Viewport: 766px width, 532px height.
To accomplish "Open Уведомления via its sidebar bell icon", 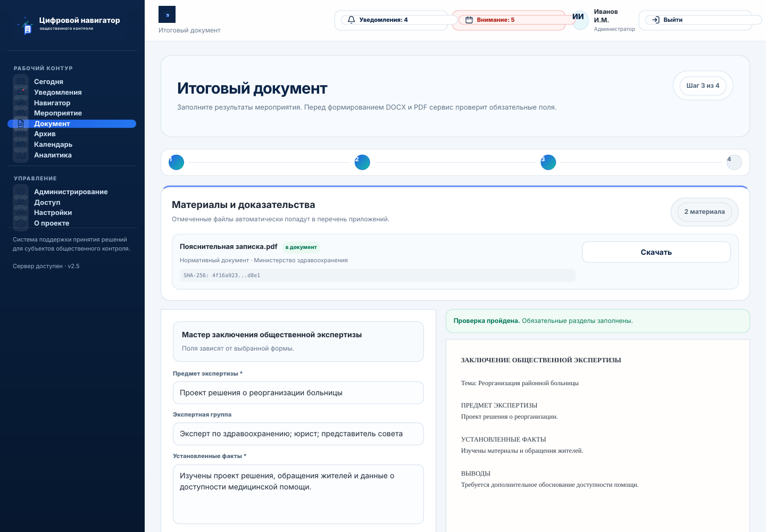I will [x=21, y=93].
